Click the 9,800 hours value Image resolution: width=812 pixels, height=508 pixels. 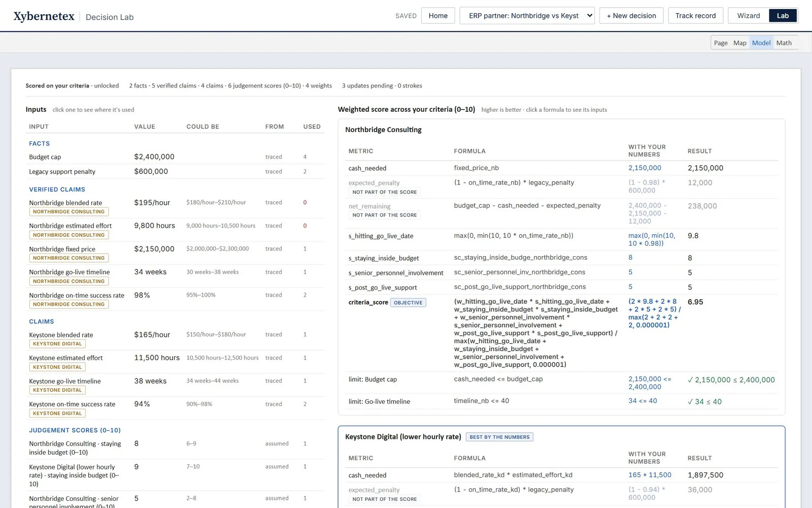click(155, 226)
